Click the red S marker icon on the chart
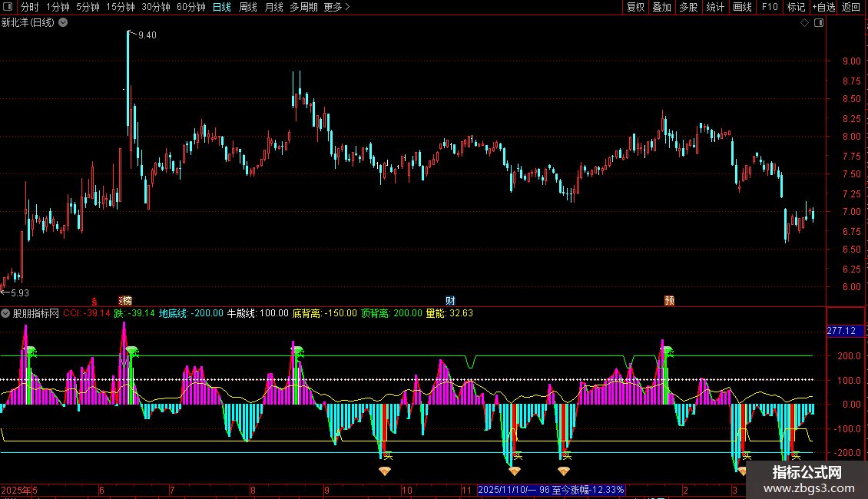Image resolution: width=868 pixels, height=499 pixels. tap(94, 299)
